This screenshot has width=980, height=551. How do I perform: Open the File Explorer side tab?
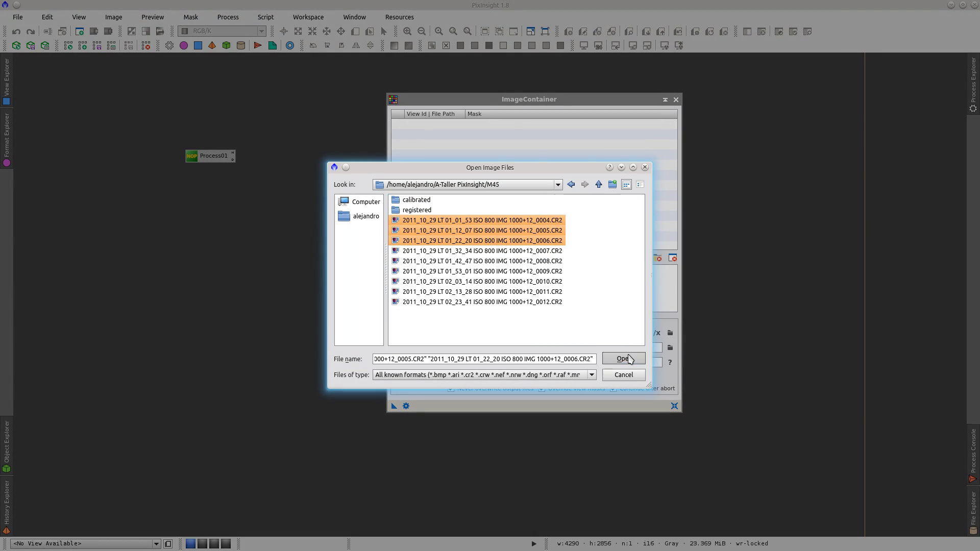[973, 512]
